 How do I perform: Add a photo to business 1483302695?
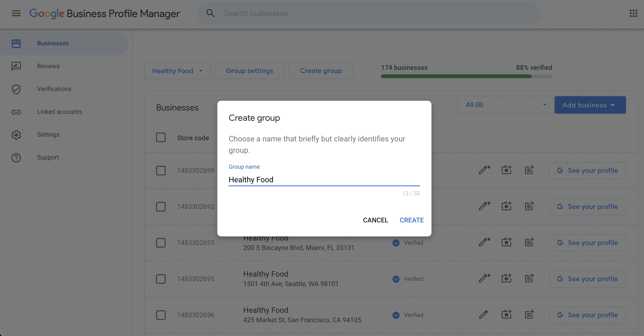point(506,278)
